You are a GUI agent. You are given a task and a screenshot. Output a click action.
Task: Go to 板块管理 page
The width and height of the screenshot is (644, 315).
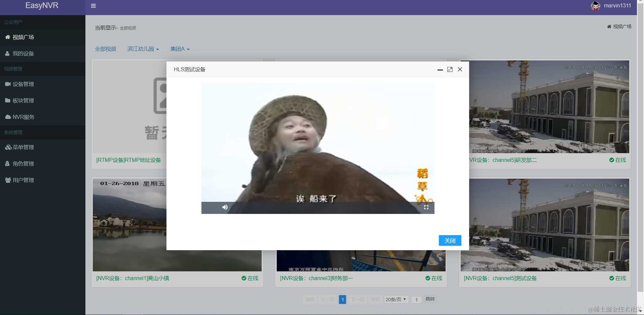(x=43, y=101)
